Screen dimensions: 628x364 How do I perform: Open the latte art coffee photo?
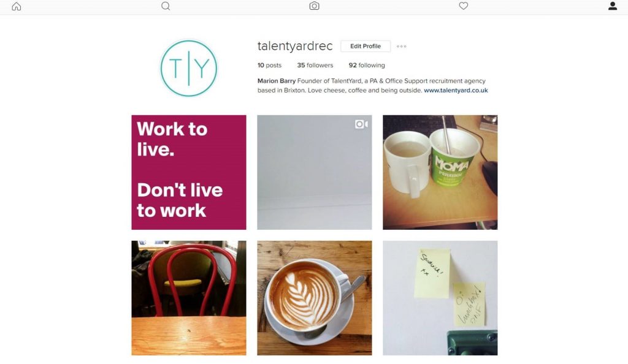(315, 298)
